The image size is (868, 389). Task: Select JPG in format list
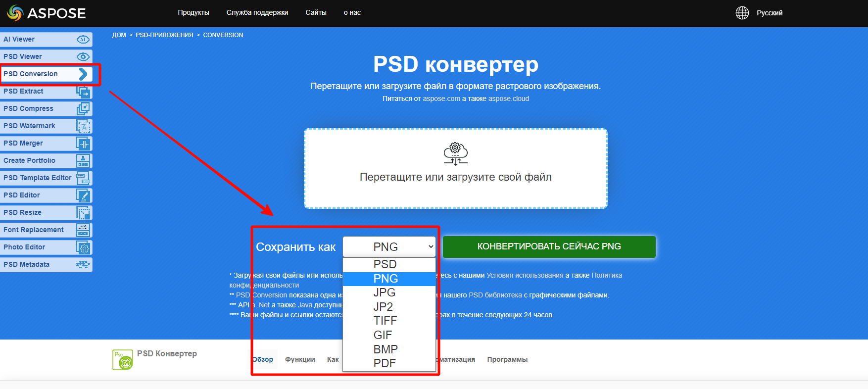pyautogui.click(x=389, y=292)
